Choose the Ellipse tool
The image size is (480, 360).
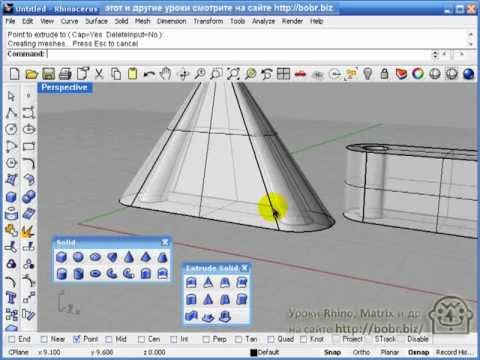[29, 129]
